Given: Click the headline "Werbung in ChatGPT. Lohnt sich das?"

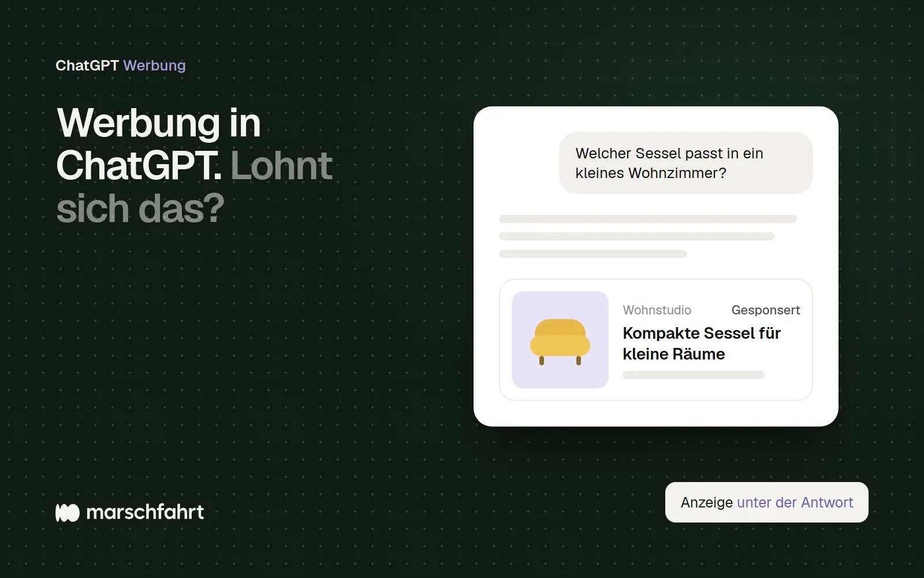Looking at the screenshot, I should pos(195,165).
